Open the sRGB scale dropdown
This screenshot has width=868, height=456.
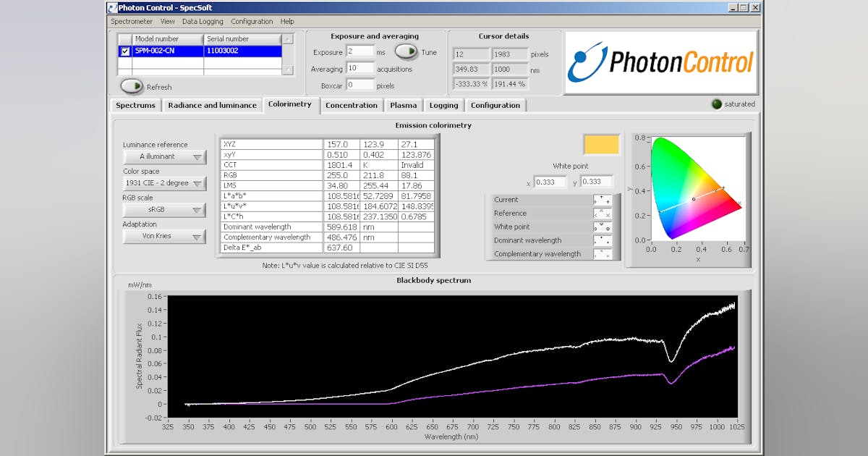pos(163,210)
